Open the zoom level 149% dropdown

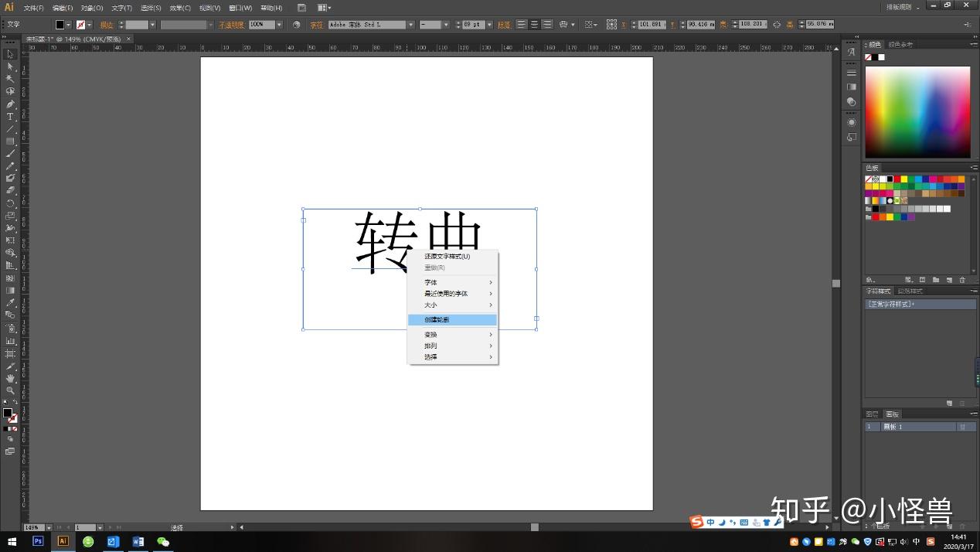49,527
